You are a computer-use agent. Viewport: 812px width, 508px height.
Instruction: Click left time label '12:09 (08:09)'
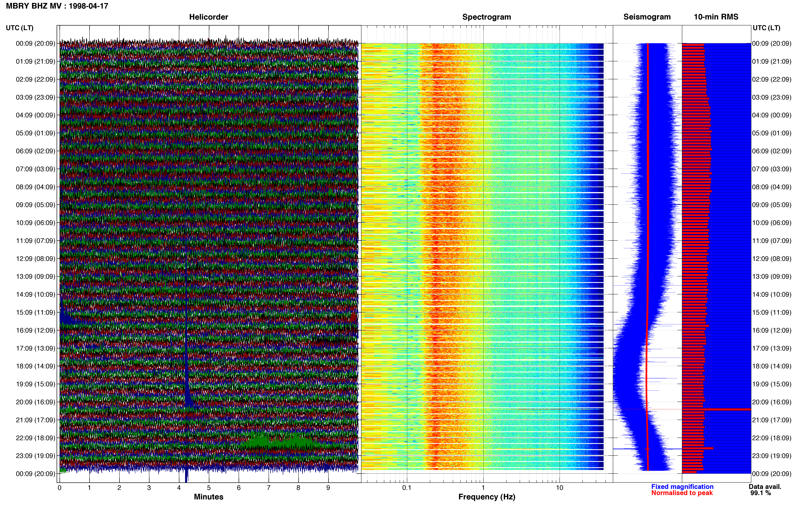tap(36, 259)
